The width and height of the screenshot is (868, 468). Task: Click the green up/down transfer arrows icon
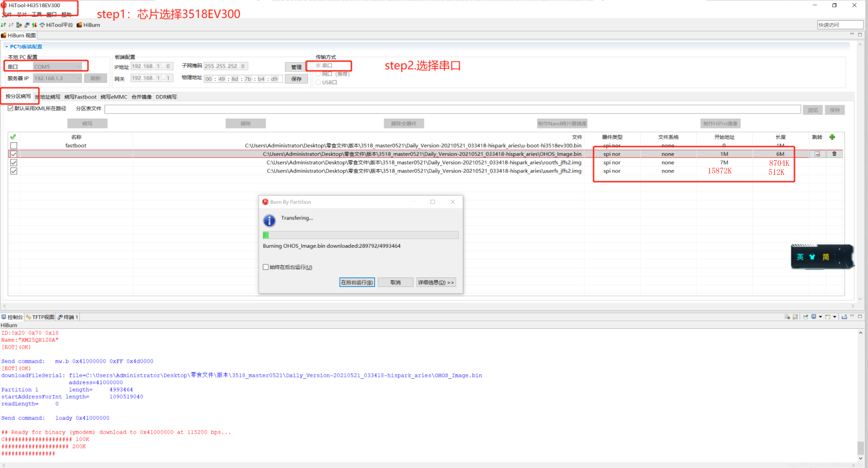pyautogui.click(x=34, y=25)
